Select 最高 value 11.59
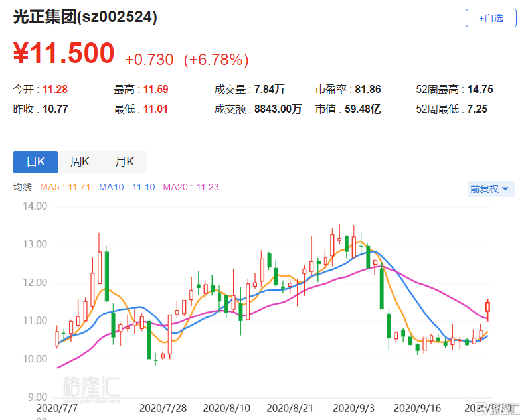This screenshot has height=420, width=524. (155, 89)
